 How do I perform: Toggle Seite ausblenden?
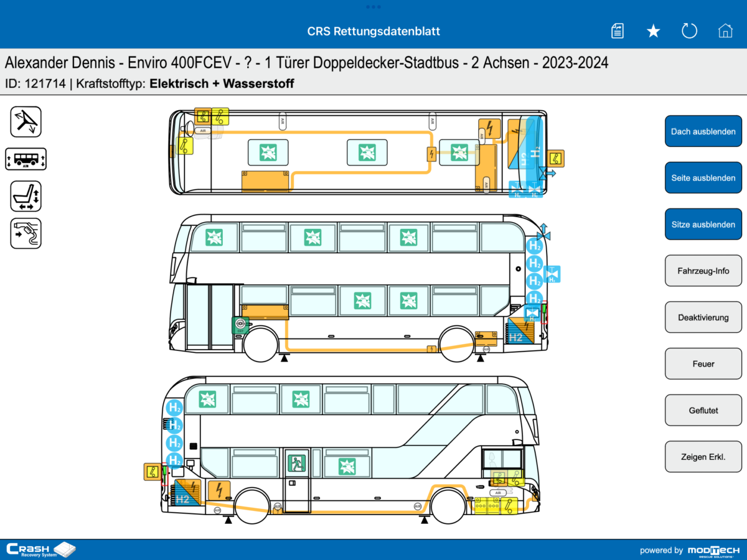tap(703, 178)
